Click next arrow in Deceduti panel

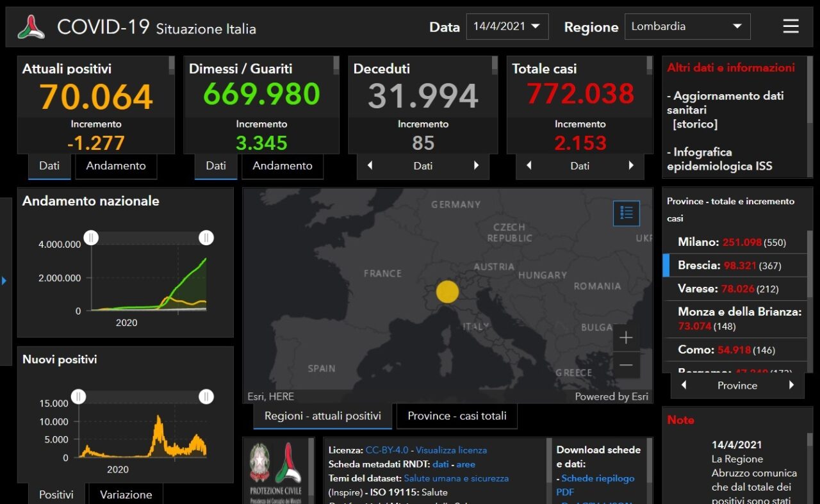click(x=476, y=166)
